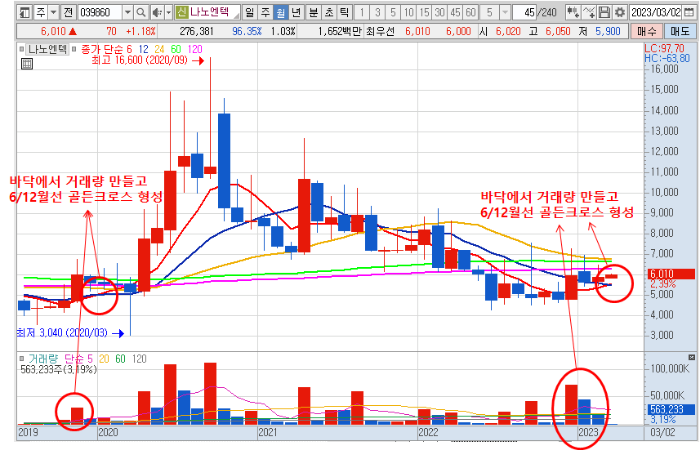Image resolution: width=700 pixels, height=450 pixels.
Task: Click the candle count field showing 45
Action: click(524, 12)
